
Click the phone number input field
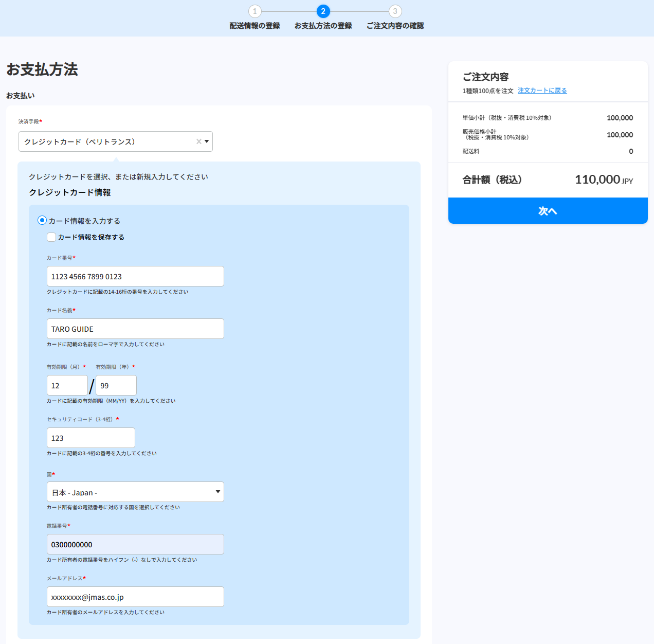[x=135, y=544]
